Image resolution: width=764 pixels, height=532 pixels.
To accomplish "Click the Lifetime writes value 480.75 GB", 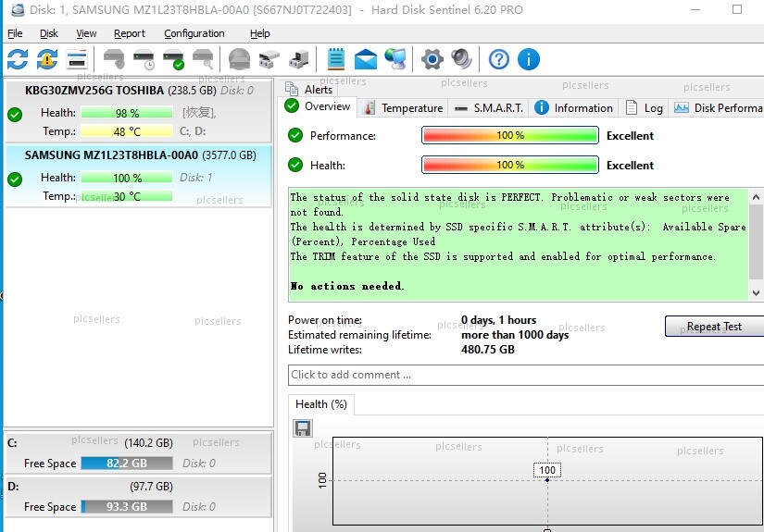I will point(488,350).
